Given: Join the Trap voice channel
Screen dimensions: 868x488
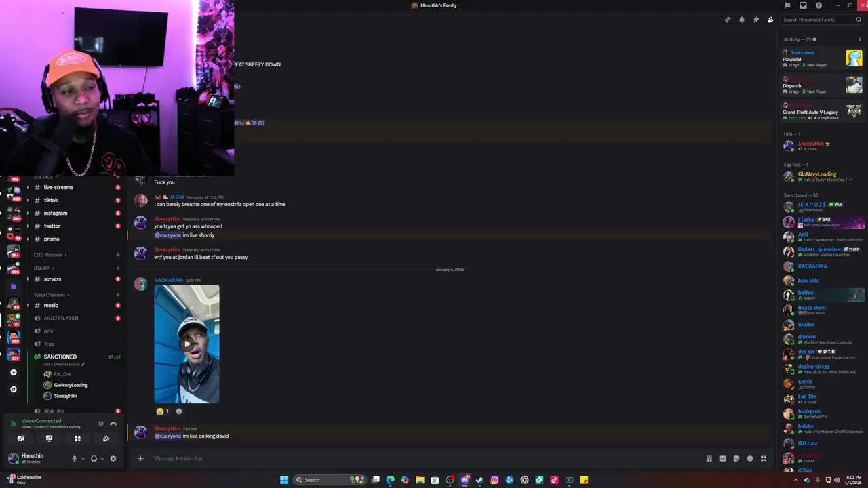Looking at the screenshot, I should [x=76, y=344].
